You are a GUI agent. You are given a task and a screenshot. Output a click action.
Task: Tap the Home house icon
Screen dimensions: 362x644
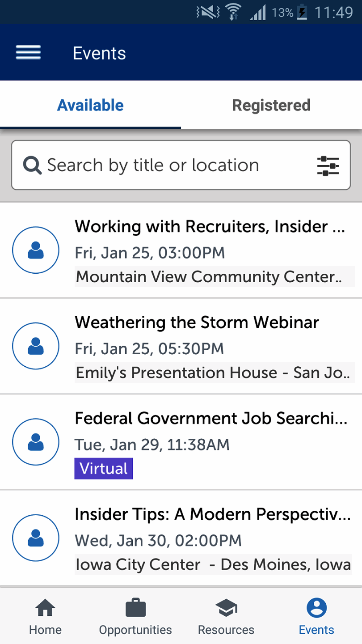[x=45, y=608]
